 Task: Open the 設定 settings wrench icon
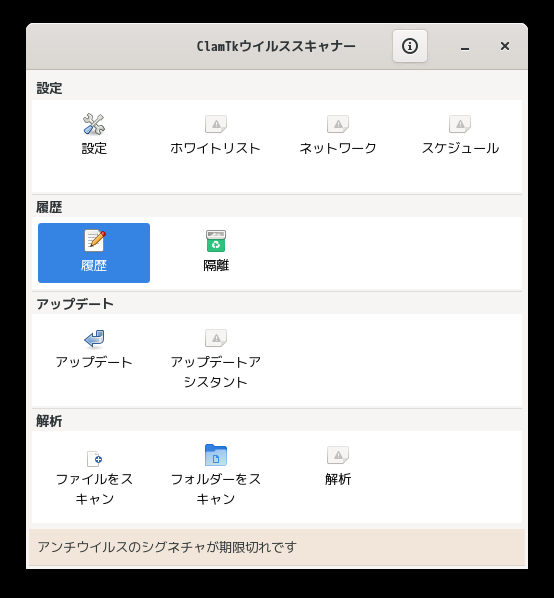click(94, 124)
